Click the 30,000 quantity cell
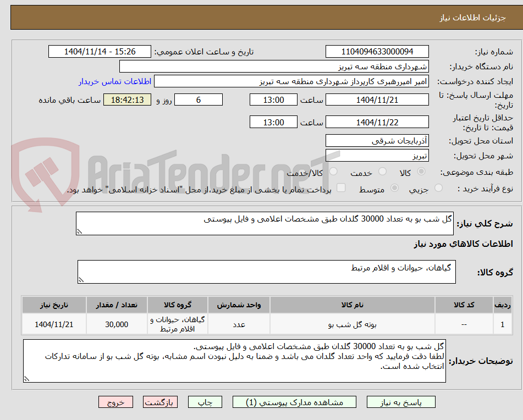The image size is (523, 420). (x=117, y=324)
